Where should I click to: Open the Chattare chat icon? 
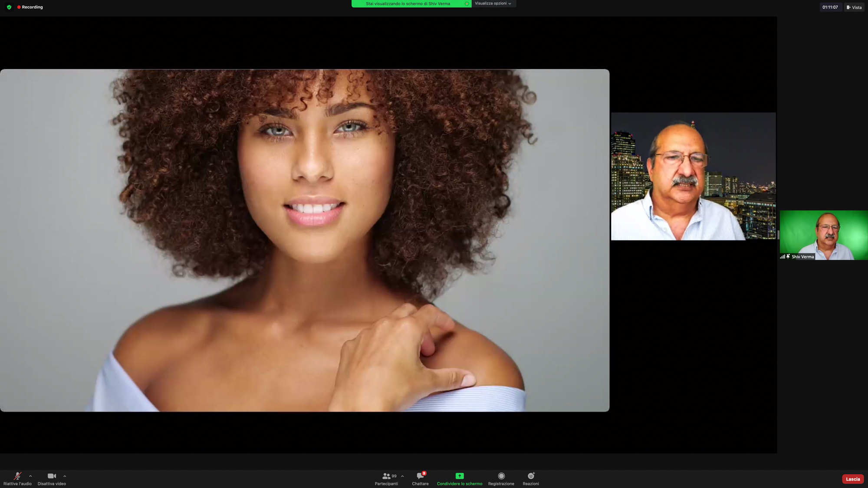[420, 476]
